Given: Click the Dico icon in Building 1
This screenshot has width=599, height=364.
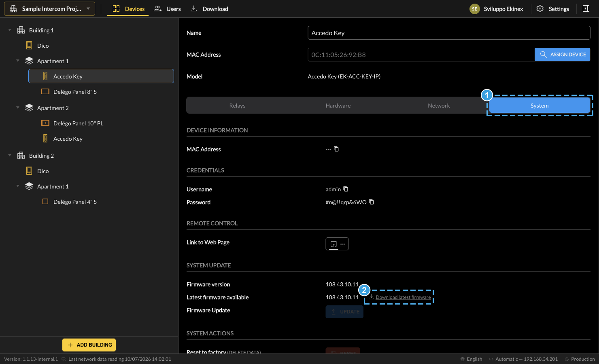Looking at the screenshot, I should (29, 45).
